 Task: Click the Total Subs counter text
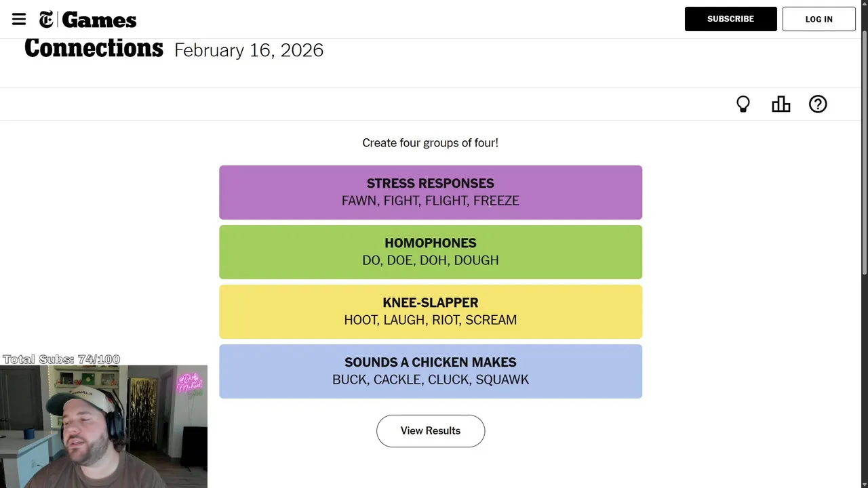pyautogui.click(x=61, y=359)
